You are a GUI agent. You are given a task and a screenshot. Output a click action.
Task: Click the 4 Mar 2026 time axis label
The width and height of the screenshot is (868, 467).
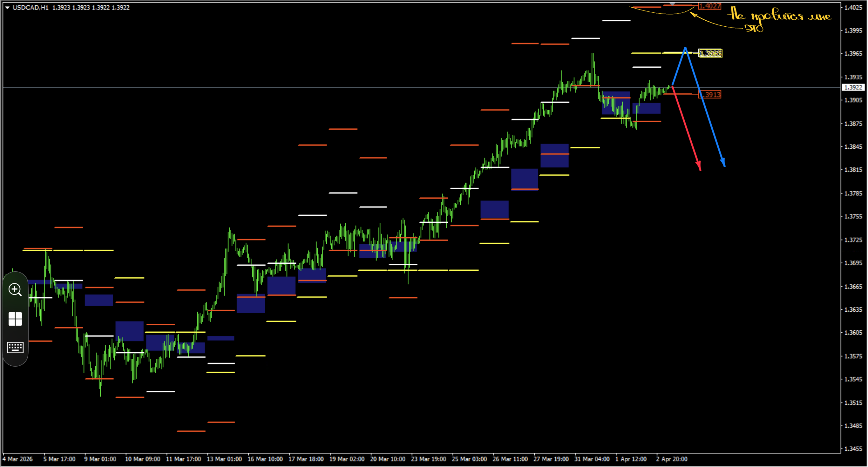(x=18, y=459)
